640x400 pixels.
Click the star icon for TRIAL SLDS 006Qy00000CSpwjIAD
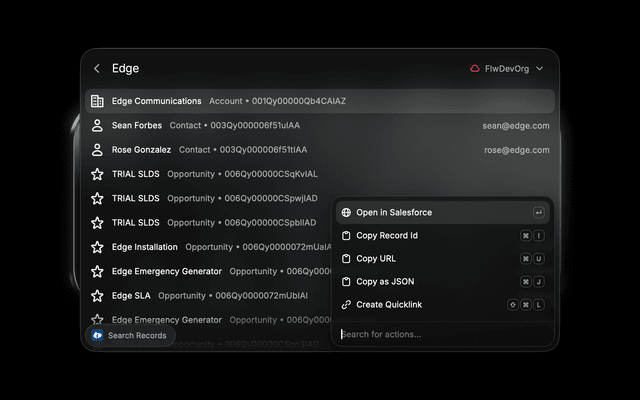click(97, 199)
